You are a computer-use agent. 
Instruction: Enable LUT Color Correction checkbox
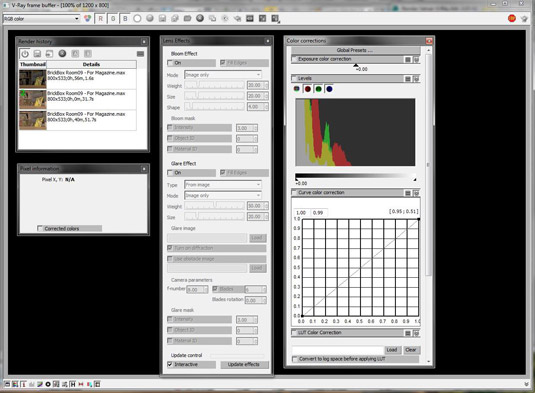294,332
